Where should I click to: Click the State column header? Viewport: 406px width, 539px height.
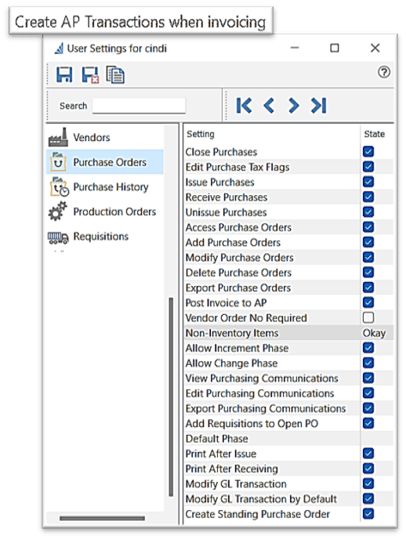click(x=374, y=134)
